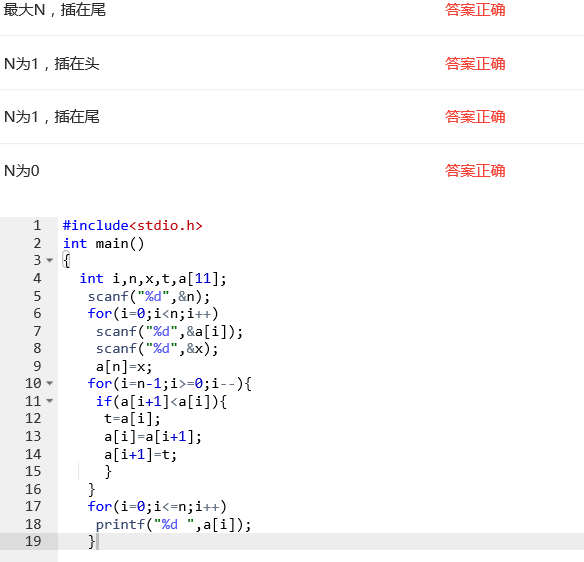
Task: Click the code 'printf("%d ",a[i]);'
Action: [174, 524]
